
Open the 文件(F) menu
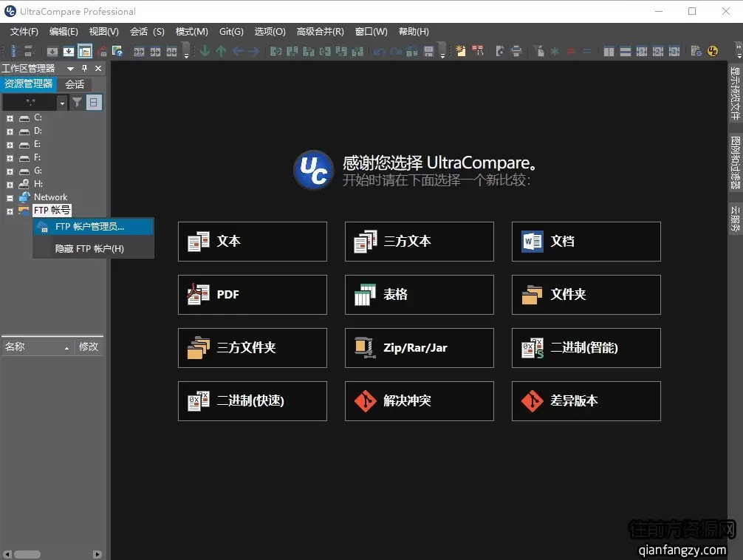(24, 31)
